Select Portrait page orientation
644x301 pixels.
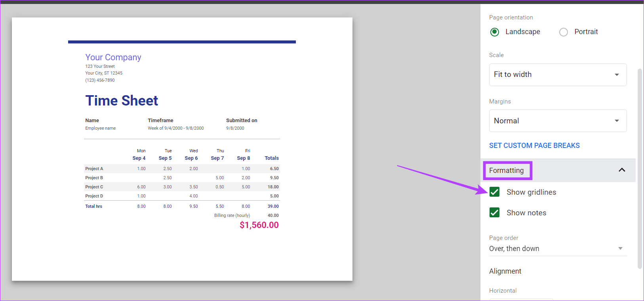click(564, 32)
